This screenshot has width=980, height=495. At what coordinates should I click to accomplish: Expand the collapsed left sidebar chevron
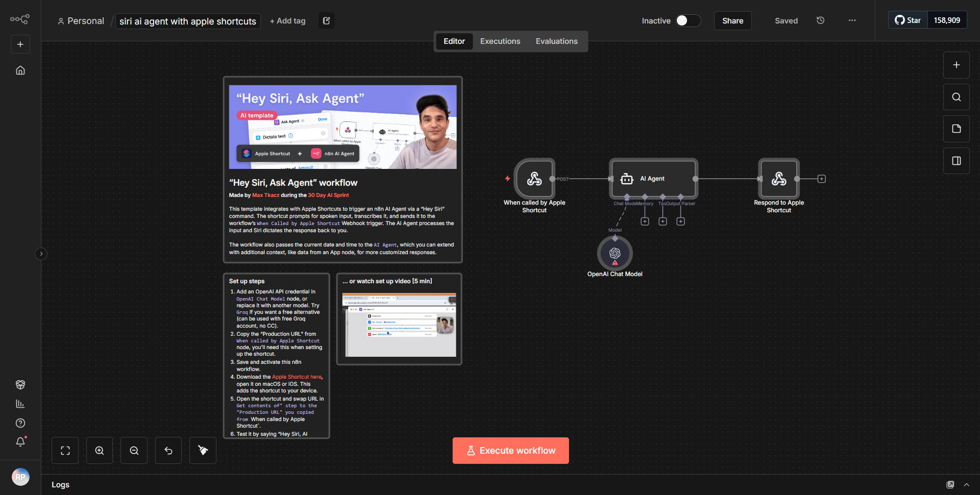41,254
